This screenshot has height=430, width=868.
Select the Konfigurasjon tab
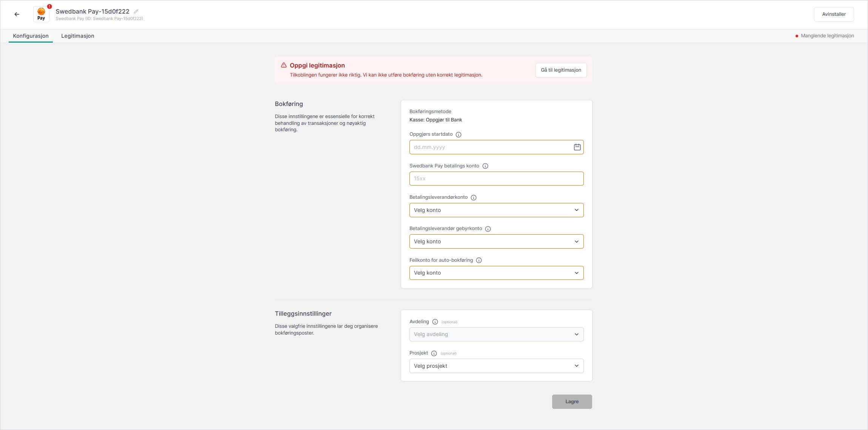(31, 36)
